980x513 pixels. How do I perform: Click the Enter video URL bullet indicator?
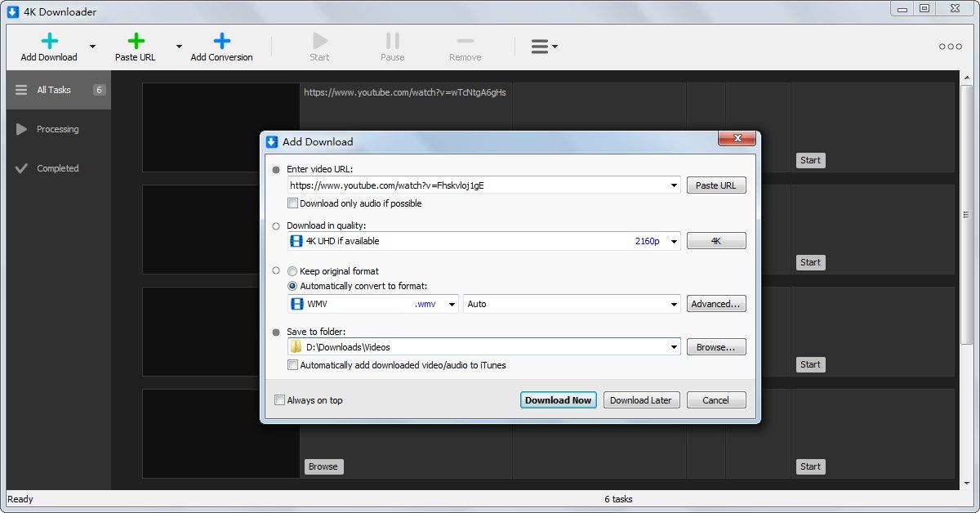click(276, 170)
